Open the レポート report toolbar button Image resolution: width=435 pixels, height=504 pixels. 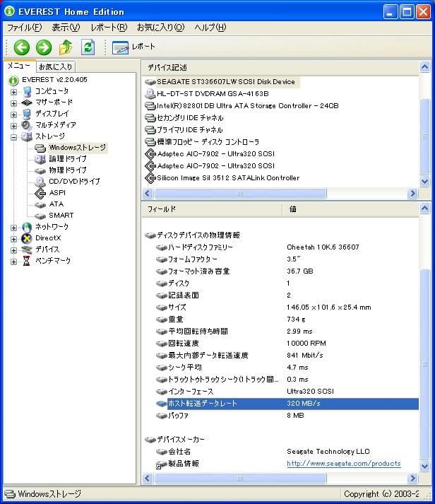click(133, 47)
